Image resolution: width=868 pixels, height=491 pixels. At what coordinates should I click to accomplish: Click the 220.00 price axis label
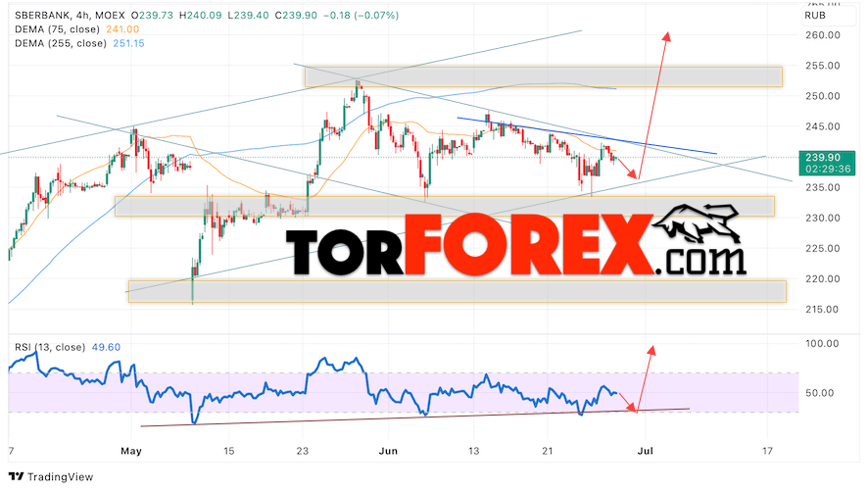click(822, 278)
